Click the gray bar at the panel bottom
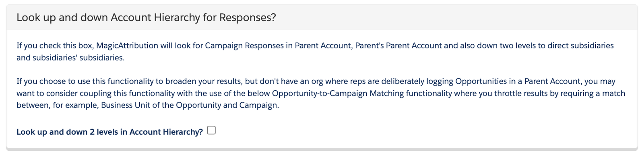Viewport: 644px width, 156px height. (x=322, y=150)
